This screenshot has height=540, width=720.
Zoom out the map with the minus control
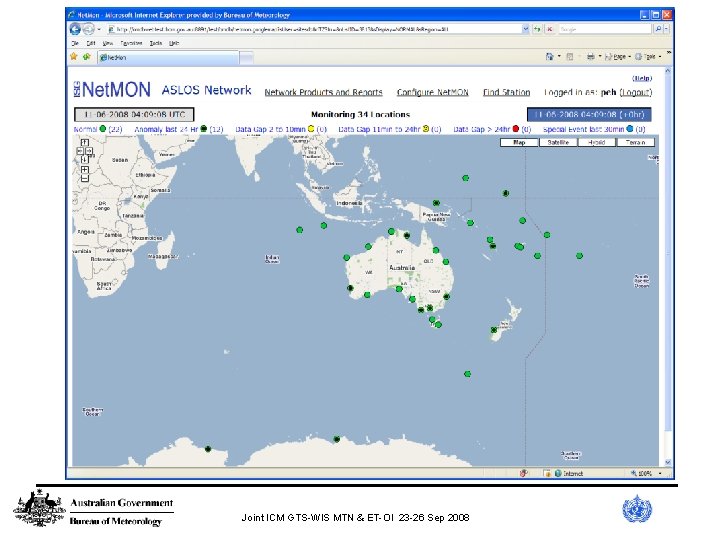coord(84,179)
